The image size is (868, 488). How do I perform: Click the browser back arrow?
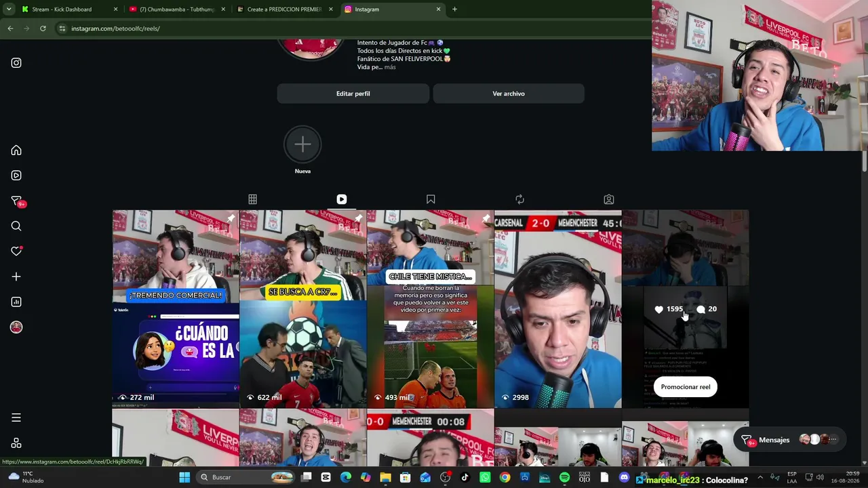pos(10,28)
